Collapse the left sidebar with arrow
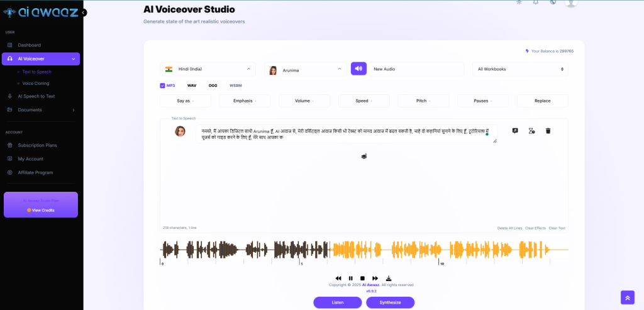 pos(84,13)
